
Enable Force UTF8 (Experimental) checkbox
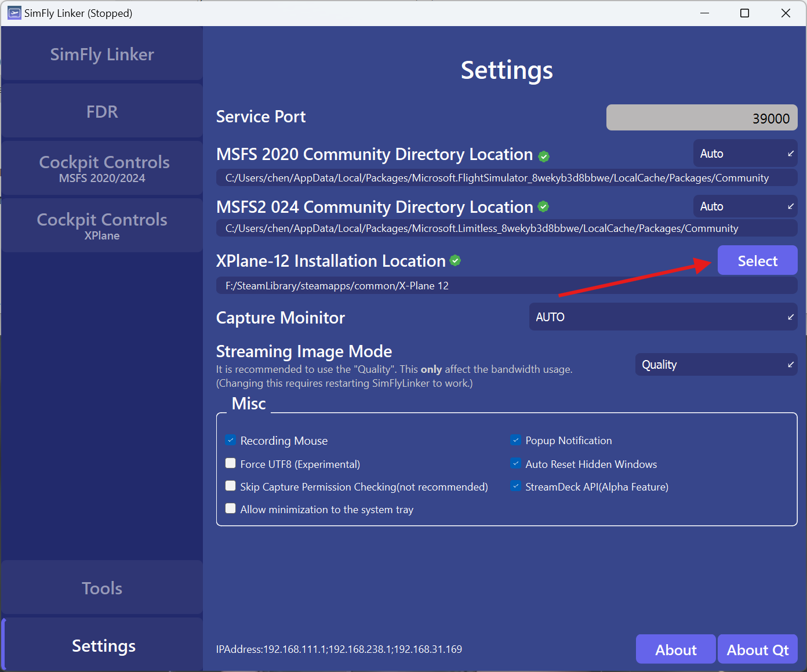[231, 463]
